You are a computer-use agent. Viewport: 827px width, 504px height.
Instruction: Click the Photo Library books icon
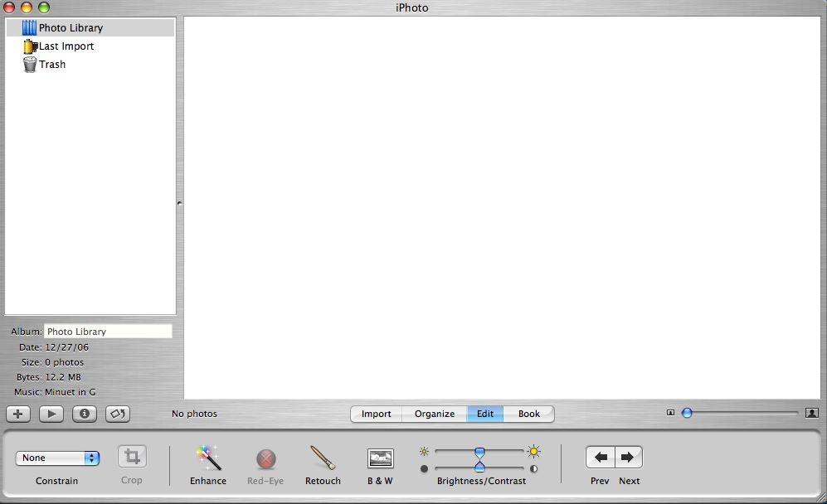point(30,27)
